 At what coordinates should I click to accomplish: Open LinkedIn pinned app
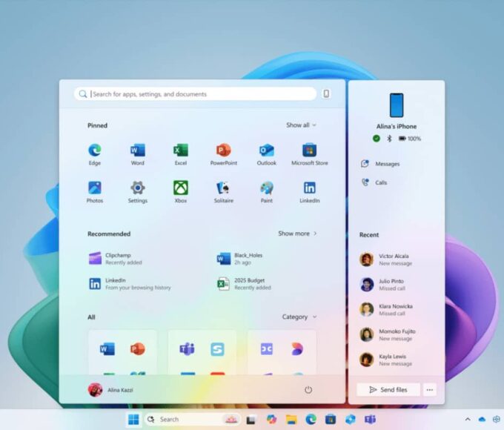310,192
